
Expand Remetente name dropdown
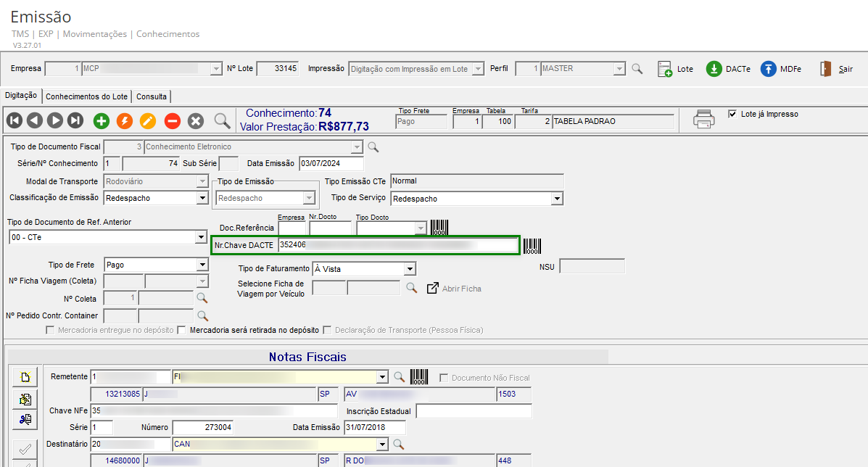pyautogui.click(x=382, y=377)
